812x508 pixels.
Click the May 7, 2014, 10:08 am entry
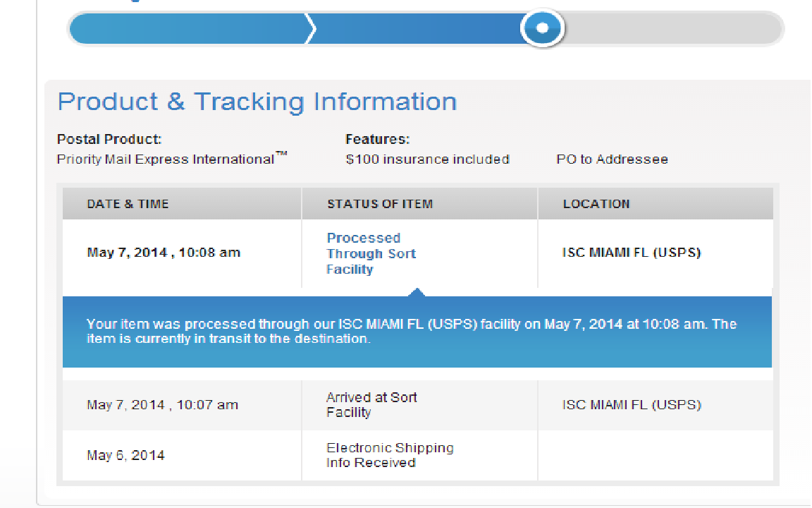(x=164, y=253)
